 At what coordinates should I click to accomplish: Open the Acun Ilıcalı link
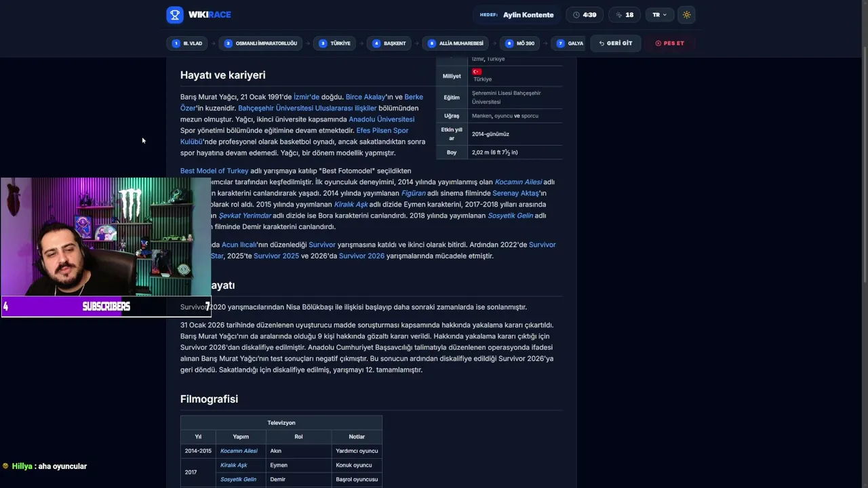click(x=239, y=245)
